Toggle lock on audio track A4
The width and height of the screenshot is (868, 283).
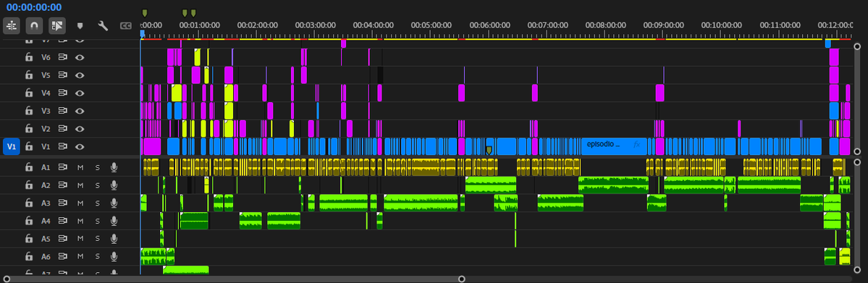point(28,221)
